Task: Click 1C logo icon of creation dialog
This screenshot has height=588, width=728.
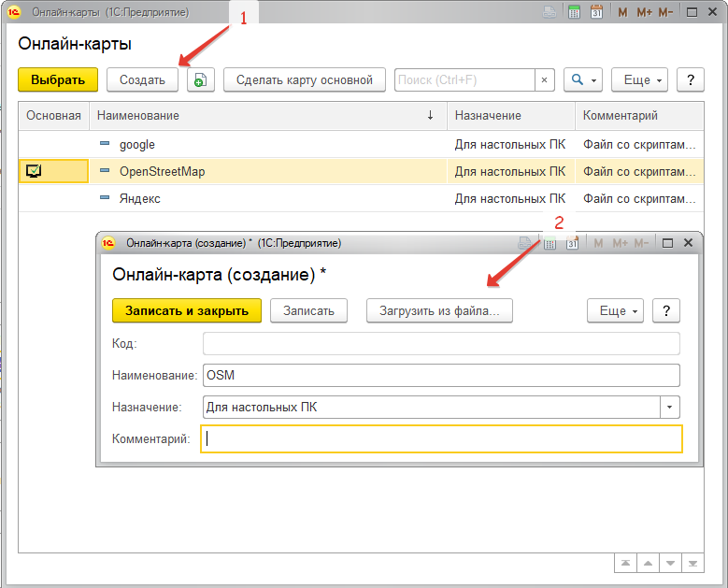Action: click(108, 243)
